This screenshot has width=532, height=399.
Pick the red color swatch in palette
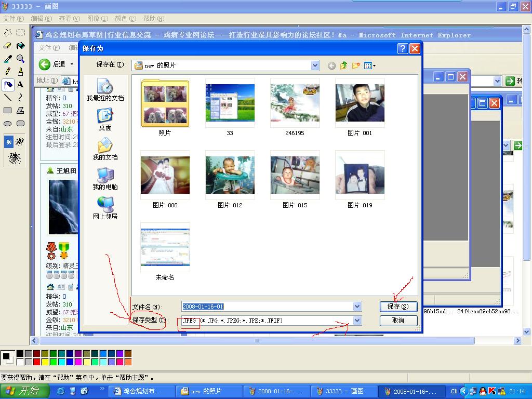pyautogui.click(x=36, y=362)
